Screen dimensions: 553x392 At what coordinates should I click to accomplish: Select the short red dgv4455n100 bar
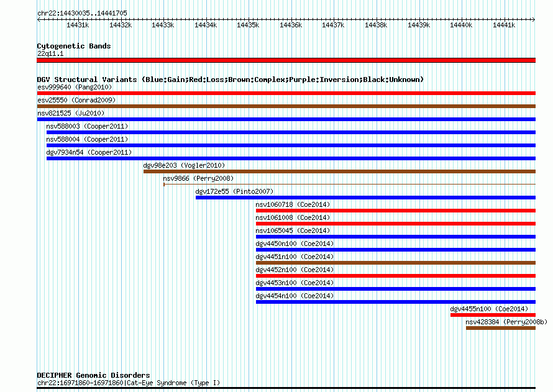pos(493,315)
